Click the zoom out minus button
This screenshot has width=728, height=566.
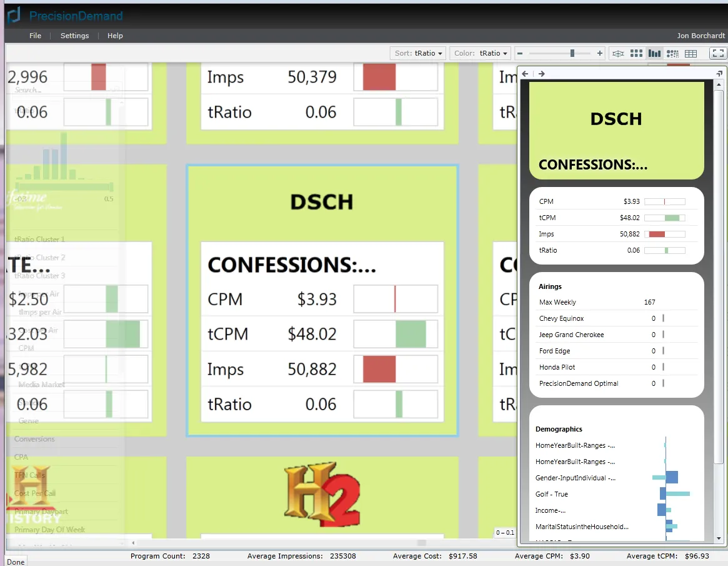(520, 53)
